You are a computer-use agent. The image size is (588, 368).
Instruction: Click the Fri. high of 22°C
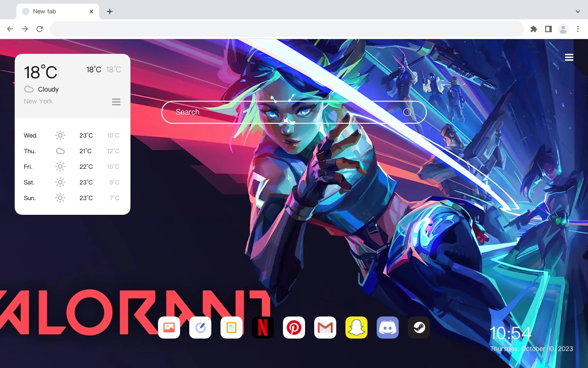86,167
